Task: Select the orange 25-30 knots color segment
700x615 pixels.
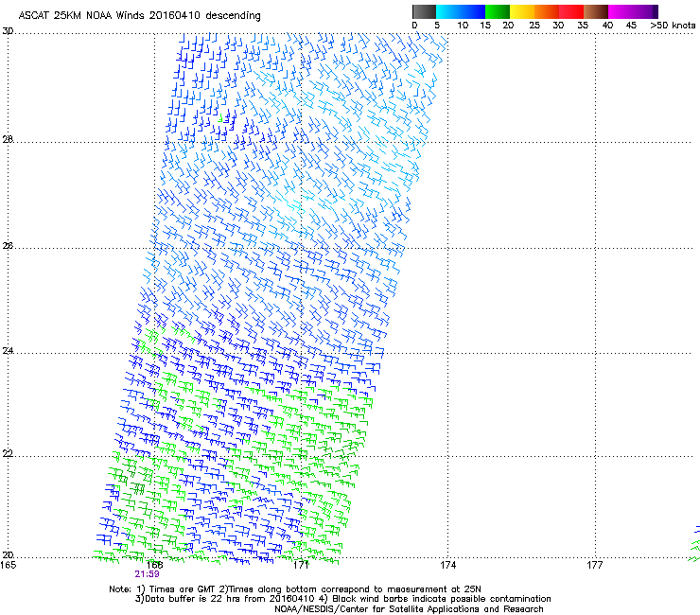Action: coord(547,11)
